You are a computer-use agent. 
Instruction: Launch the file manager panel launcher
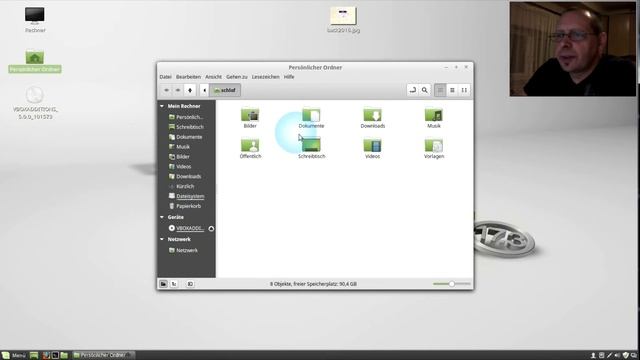64,355
